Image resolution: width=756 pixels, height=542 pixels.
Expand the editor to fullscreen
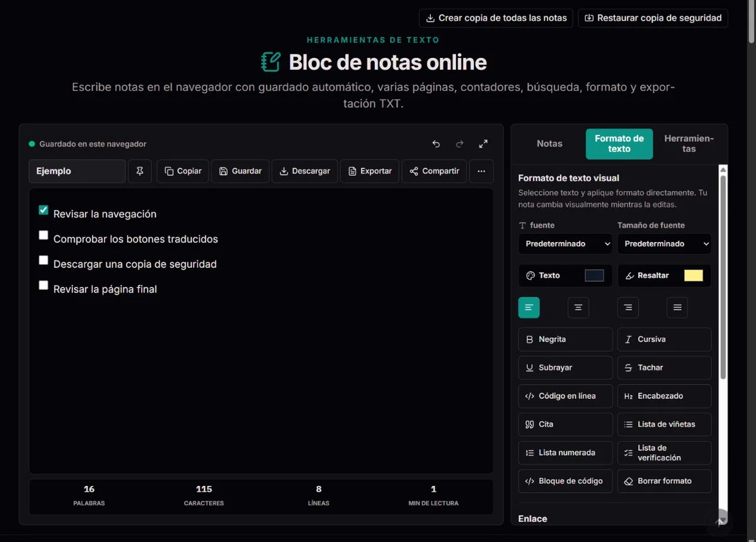click(483, 144)
